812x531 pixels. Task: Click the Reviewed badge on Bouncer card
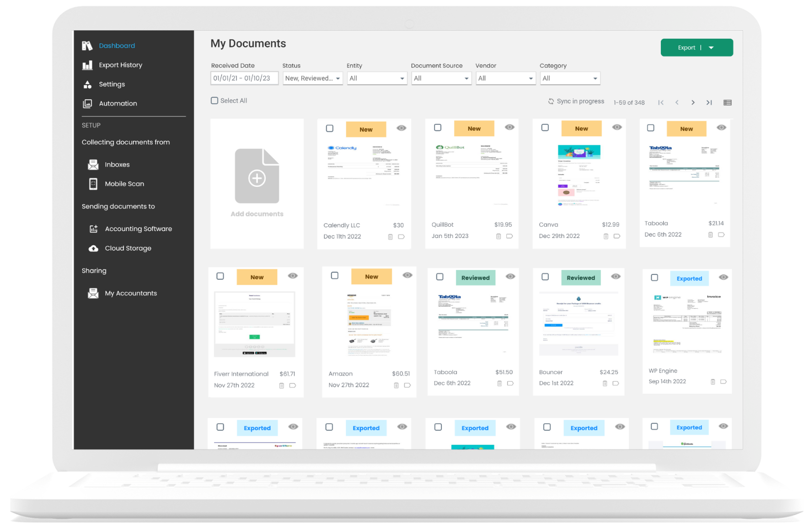click(x=581, y=278)
